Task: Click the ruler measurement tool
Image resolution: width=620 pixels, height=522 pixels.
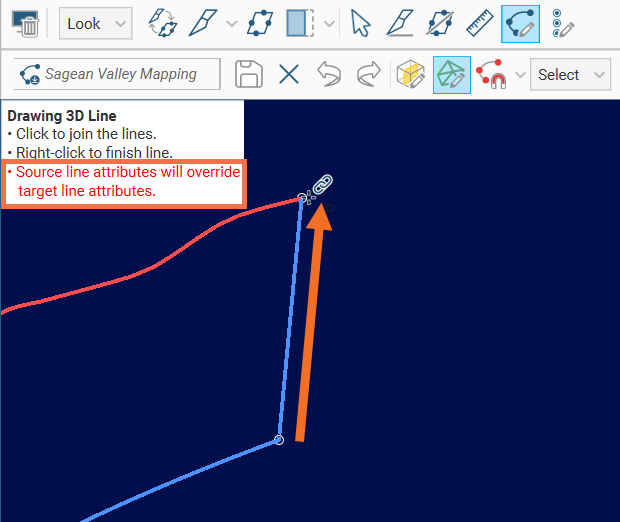Action: [x=481, y=23]
